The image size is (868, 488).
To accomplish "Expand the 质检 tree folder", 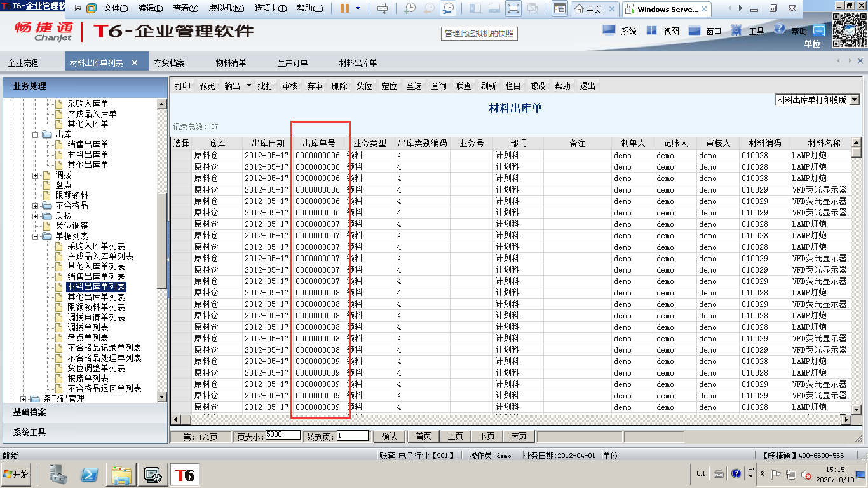I will (36, 216).
